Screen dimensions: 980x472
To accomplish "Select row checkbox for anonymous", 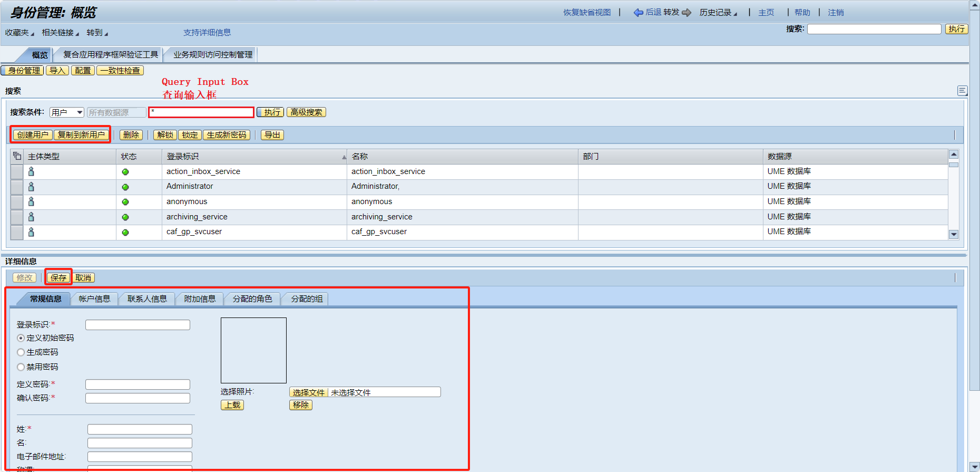I will [x=17, y=202].
